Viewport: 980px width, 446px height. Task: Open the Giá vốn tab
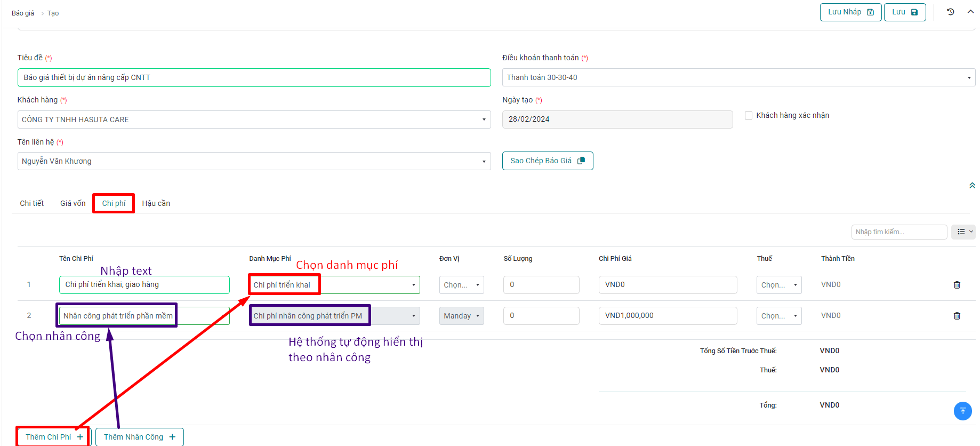pyautogui.click(x=73, y=203)
